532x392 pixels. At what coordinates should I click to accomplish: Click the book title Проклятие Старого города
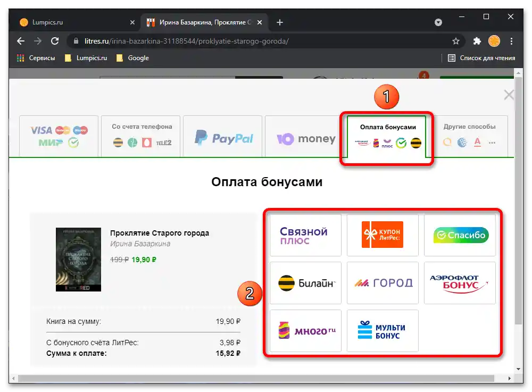(160, 233)
